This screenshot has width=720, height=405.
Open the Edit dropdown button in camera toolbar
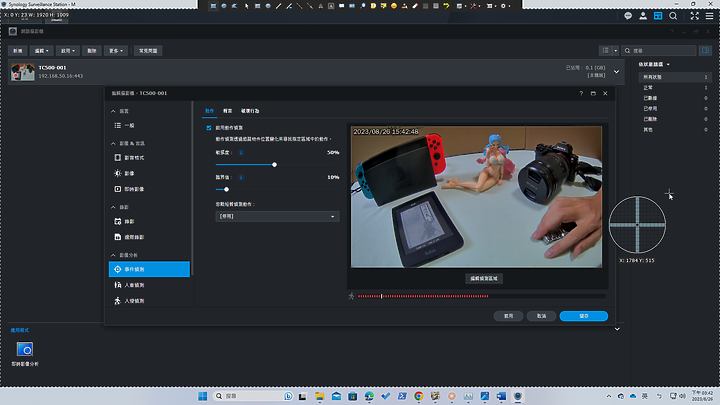point(42,51)
